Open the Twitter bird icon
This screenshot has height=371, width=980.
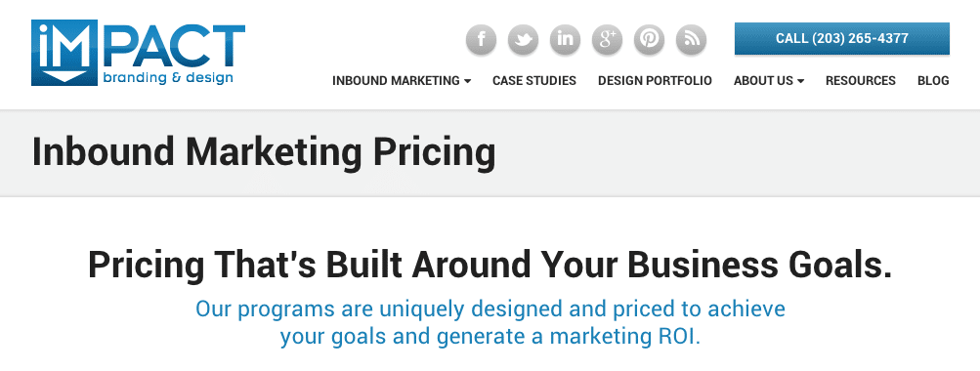coord(523,39)
